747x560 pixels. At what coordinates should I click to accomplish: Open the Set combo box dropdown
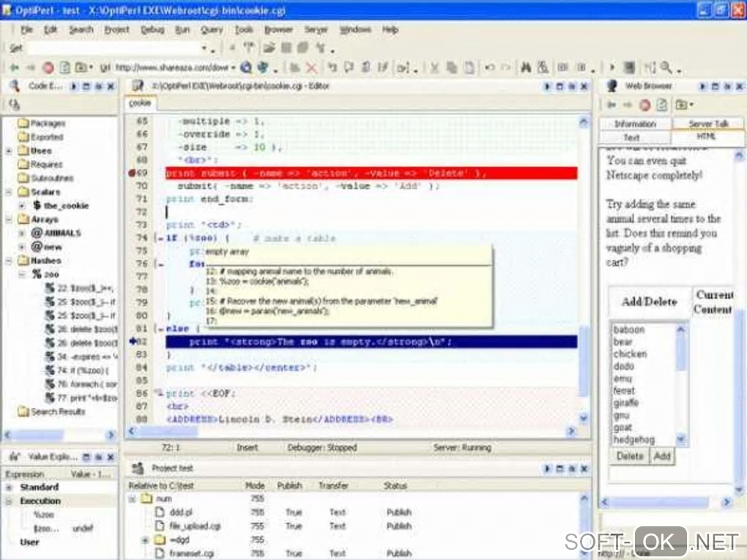204,48
